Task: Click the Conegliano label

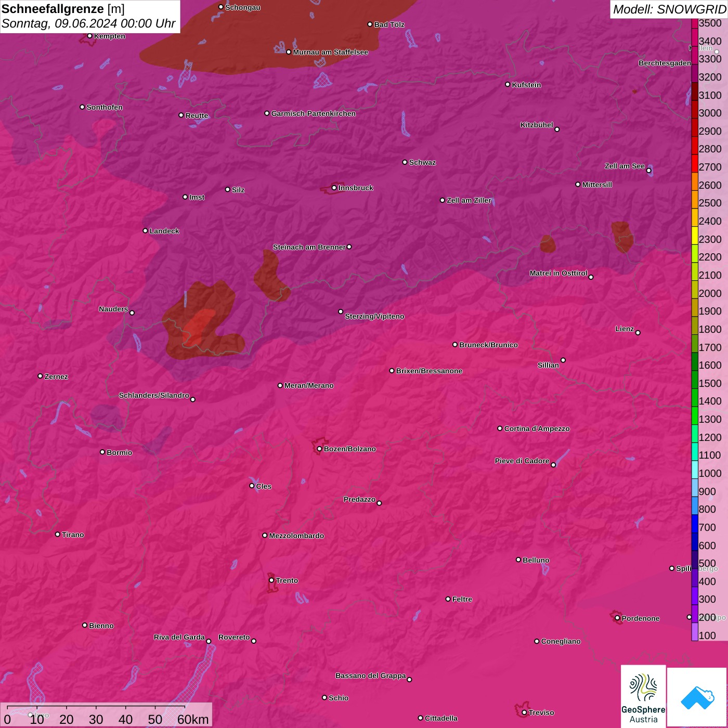Action: coord(561,641)
